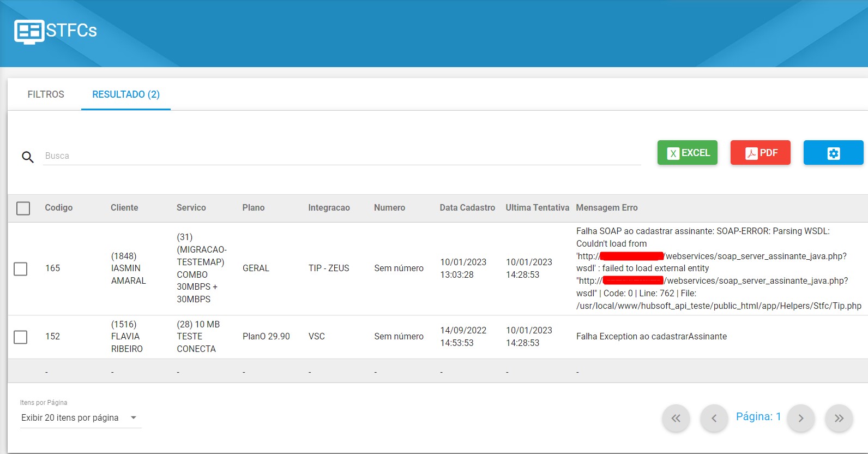Sort by the Cliente column header
The image size is (868, 454).
click(124, 208)
